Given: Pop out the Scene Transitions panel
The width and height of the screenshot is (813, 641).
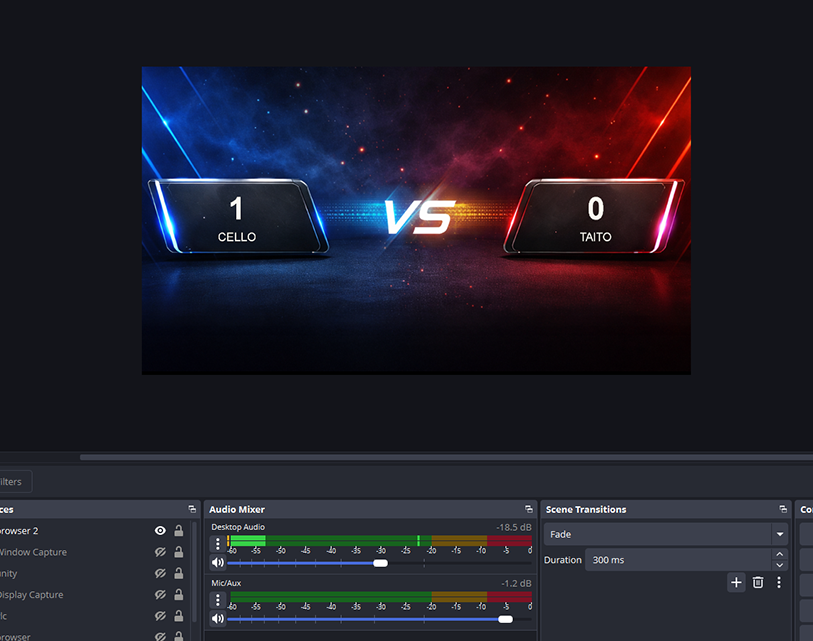Looking at the screenshot, I should coord(783,509).
